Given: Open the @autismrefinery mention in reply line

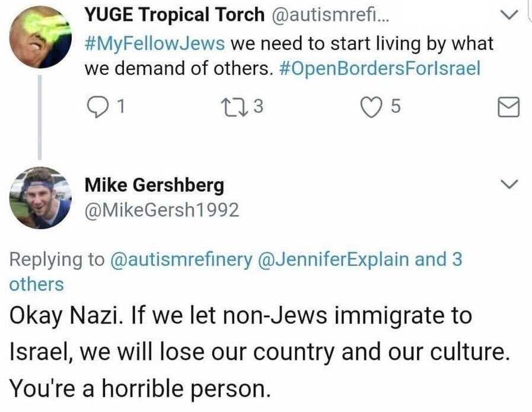Looking at the screenshot, I should coord(181,260).
